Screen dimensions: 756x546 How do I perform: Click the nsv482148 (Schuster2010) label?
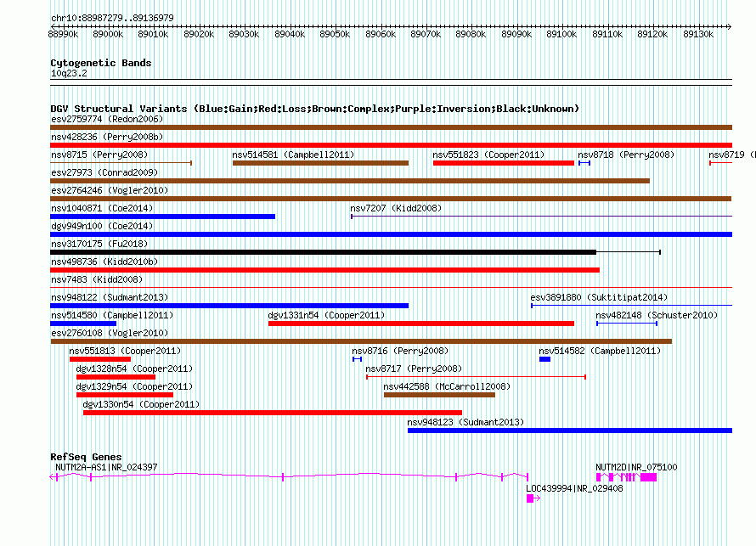[x=657, y=315]
